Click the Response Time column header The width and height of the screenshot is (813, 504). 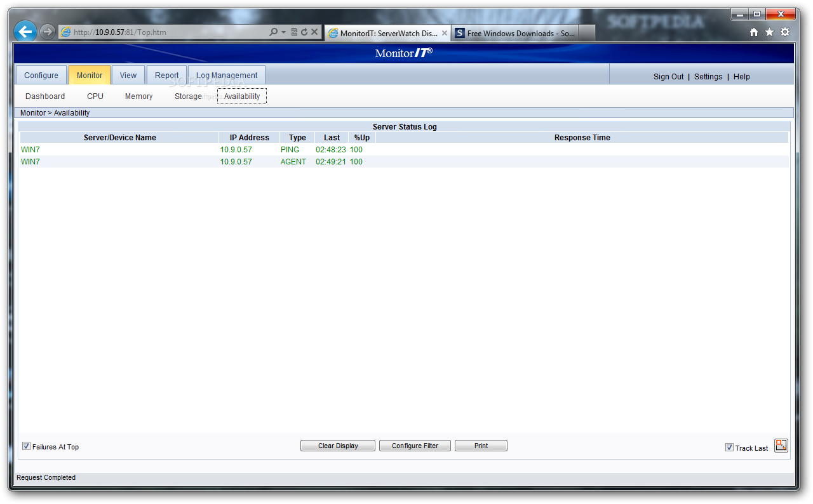582,137
